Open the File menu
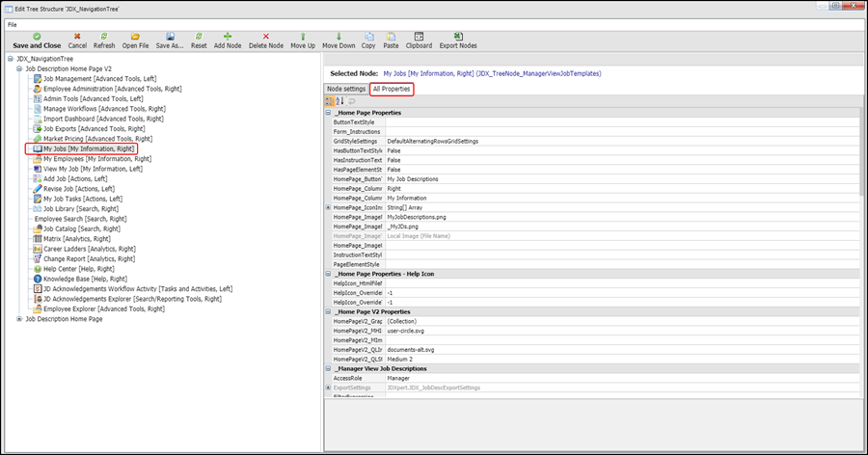Viewport: 868px width, 455px height. 13,24
